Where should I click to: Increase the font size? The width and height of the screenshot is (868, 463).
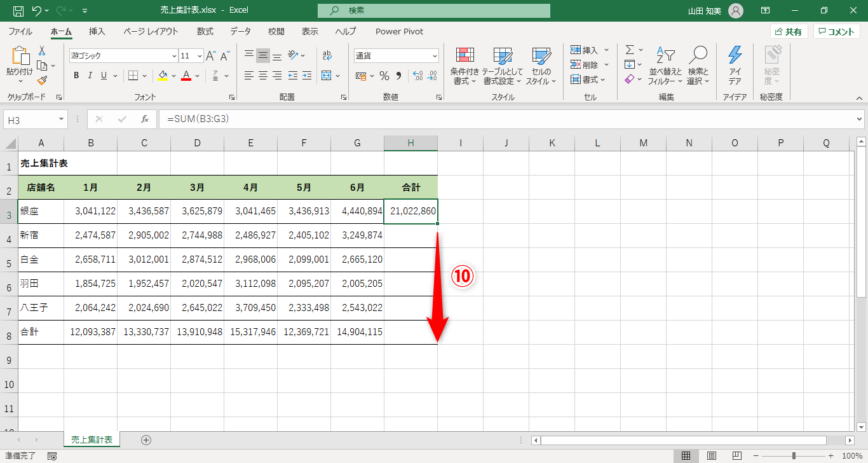211,56
